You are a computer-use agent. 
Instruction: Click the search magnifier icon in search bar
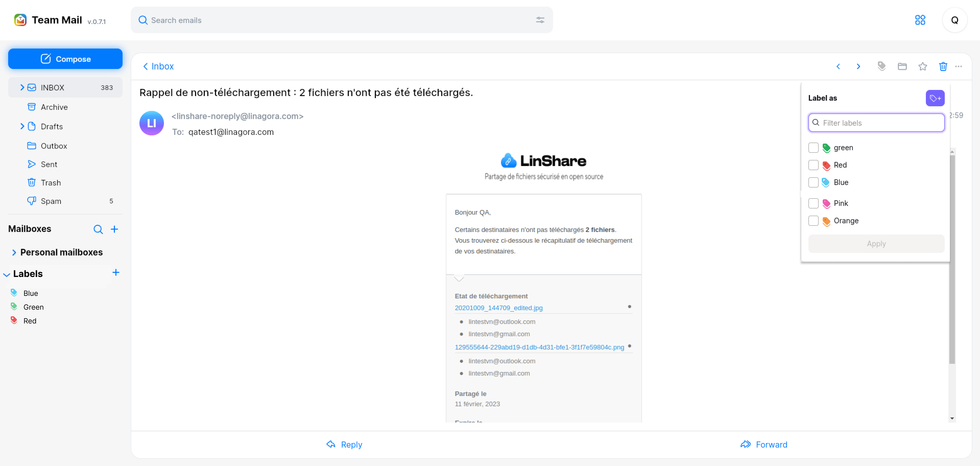point(143,20)
